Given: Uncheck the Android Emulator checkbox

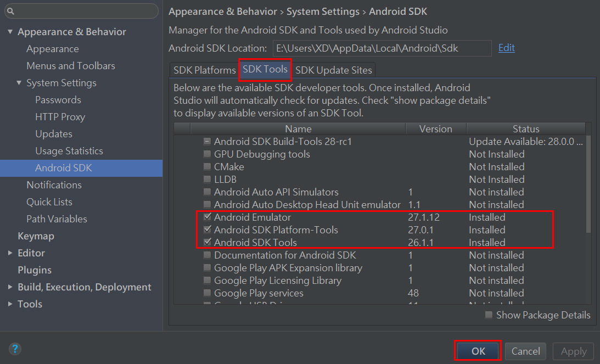Looking at the screenshot, I should 207,217.
